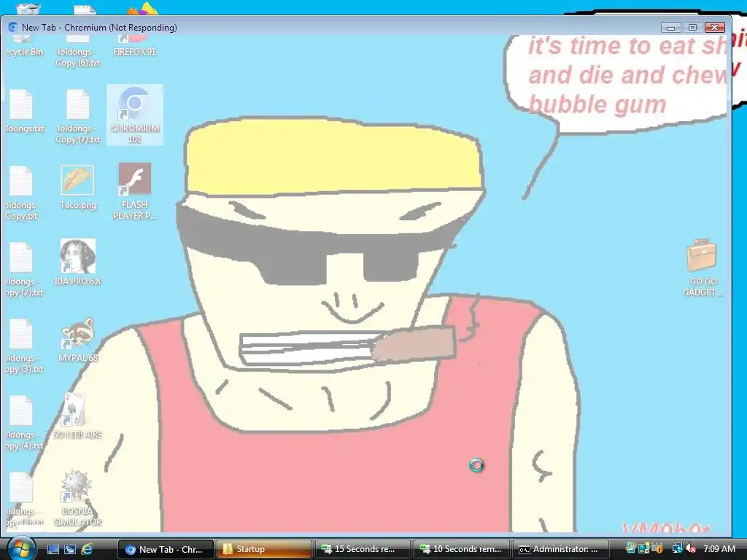This screenshot has width=747, height=560.
Task: Select the MYPAL 68 raccoon shortcut
Action: click(77, 340)
